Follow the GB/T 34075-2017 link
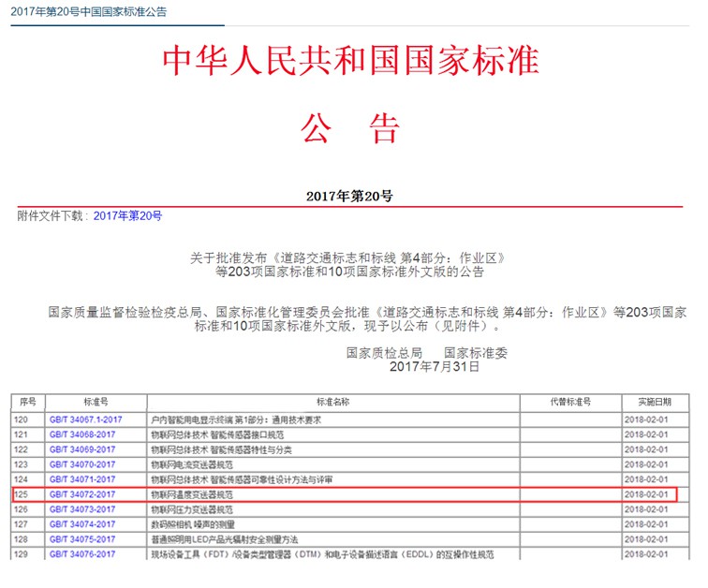708x588 pixels. [x=82, y=539]
